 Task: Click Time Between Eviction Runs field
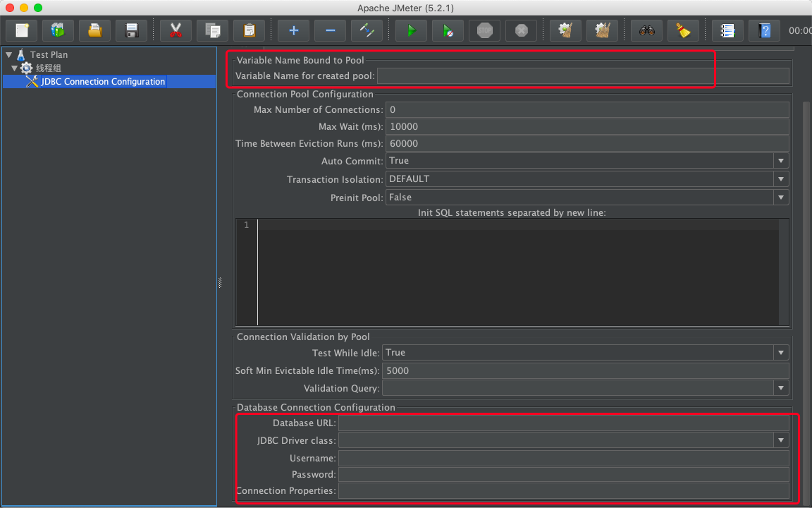[587, 144]
